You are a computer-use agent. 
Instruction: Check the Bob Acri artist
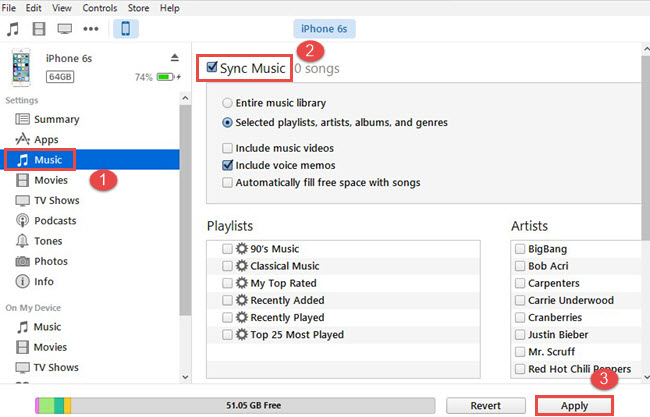tap(520, 266)
